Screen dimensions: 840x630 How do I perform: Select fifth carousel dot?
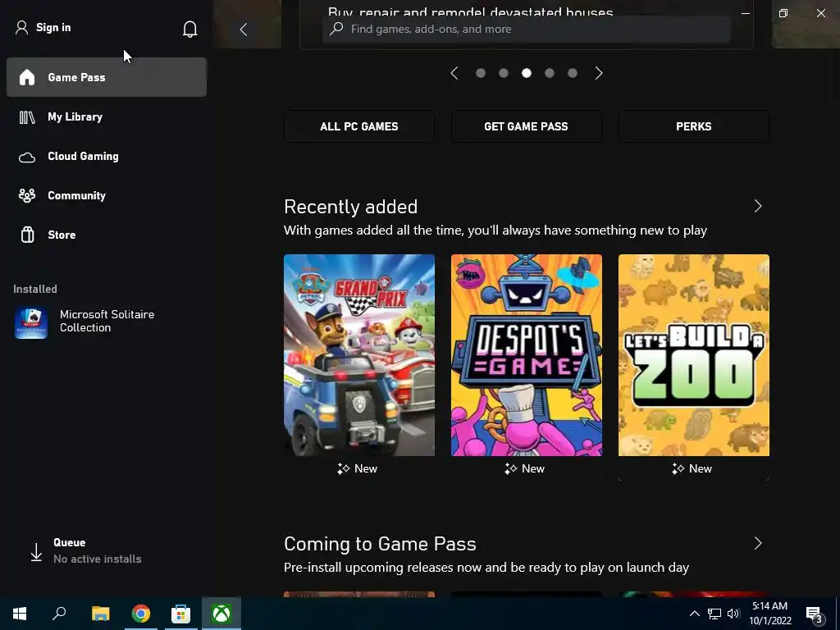click(x=573, y=73)
